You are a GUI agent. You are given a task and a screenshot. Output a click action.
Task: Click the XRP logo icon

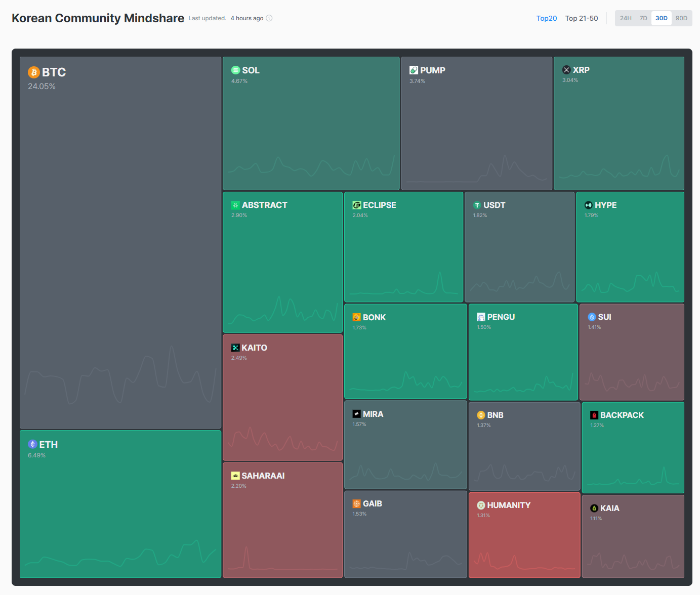[566, 70]
